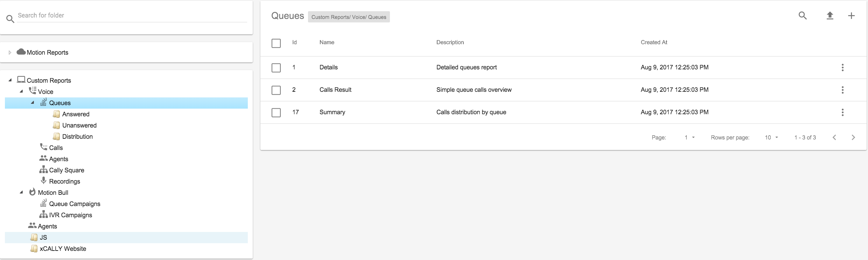Expand the Motion Reports tree node
Image resolution: width=868 pixels, height=260 pixels.
tap(10, 53)
